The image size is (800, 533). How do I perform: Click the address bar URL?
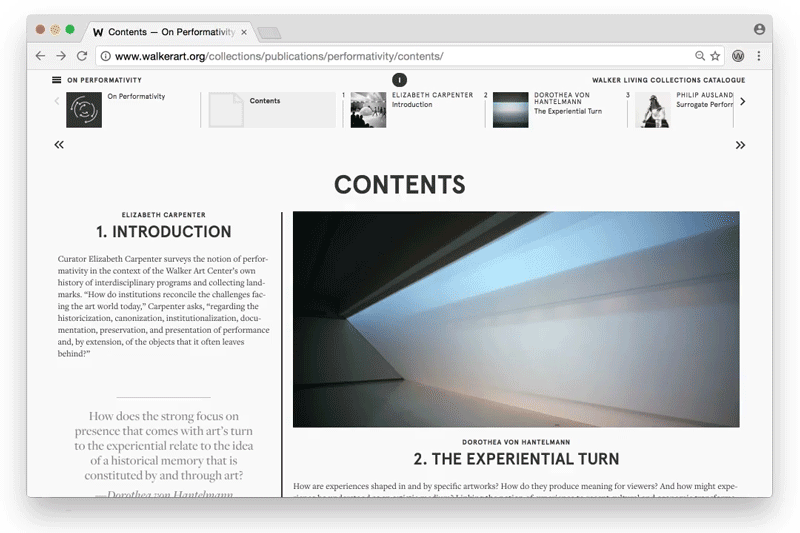pos(279,56)
